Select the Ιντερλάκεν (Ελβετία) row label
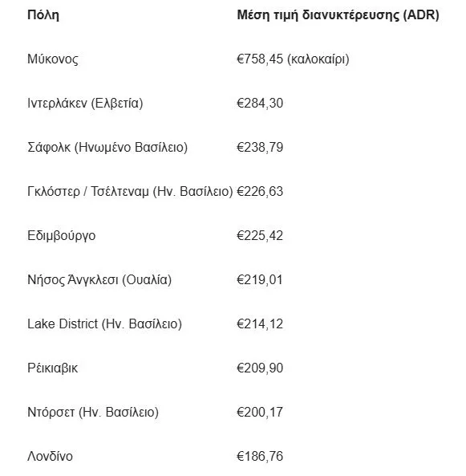466x476 pixels. click(85, 104)
